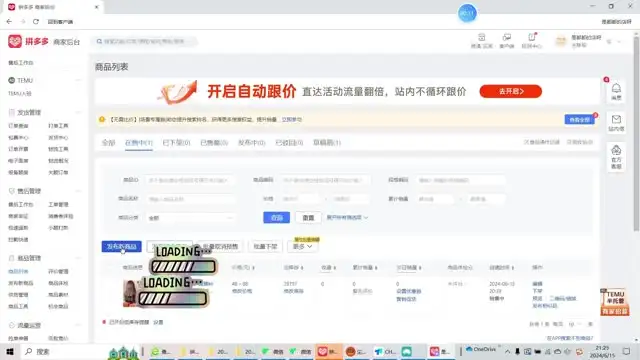
Task: Click the blue 查询 button
Action: [276, 218]
